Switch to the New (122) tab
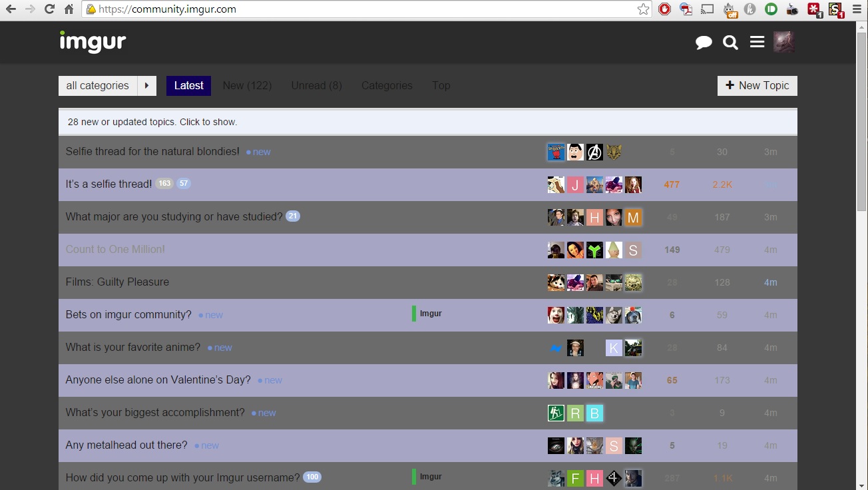The width and height of the screenshot is (868, 490). [247, 85]
